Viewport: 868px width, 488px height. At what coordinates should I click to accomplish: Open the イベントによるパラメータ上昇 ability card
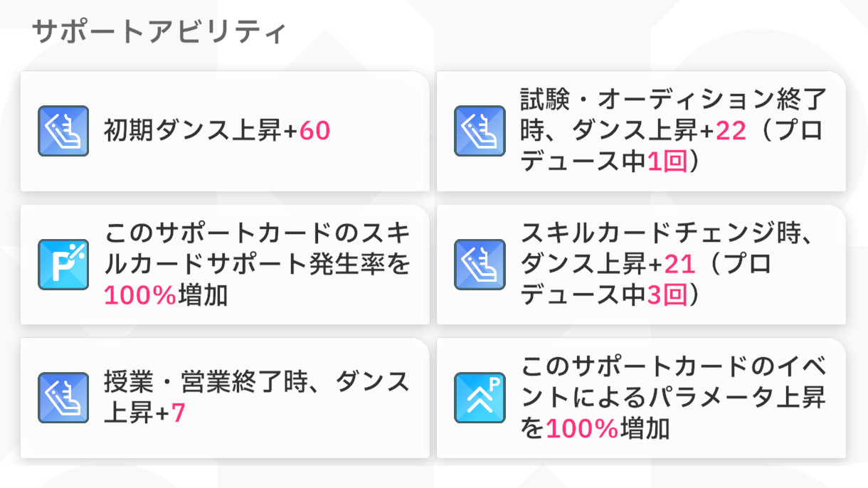pos(641,398)
